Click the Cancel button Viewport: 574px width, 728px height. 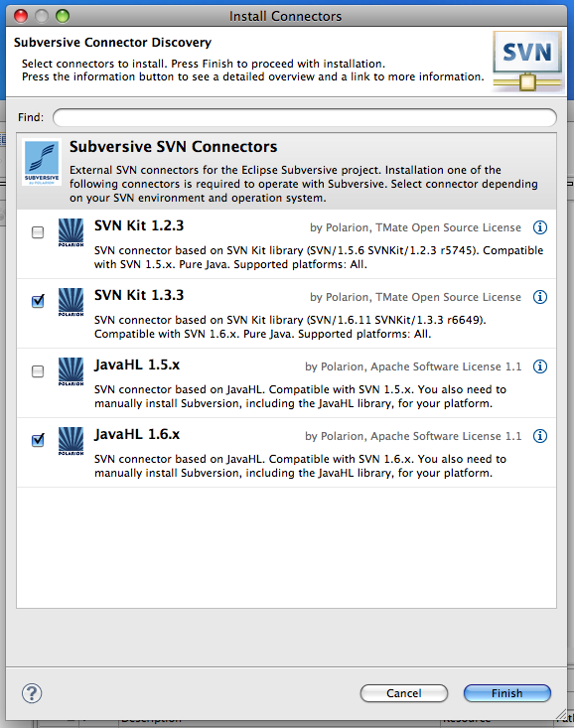[x=403, y=693]
